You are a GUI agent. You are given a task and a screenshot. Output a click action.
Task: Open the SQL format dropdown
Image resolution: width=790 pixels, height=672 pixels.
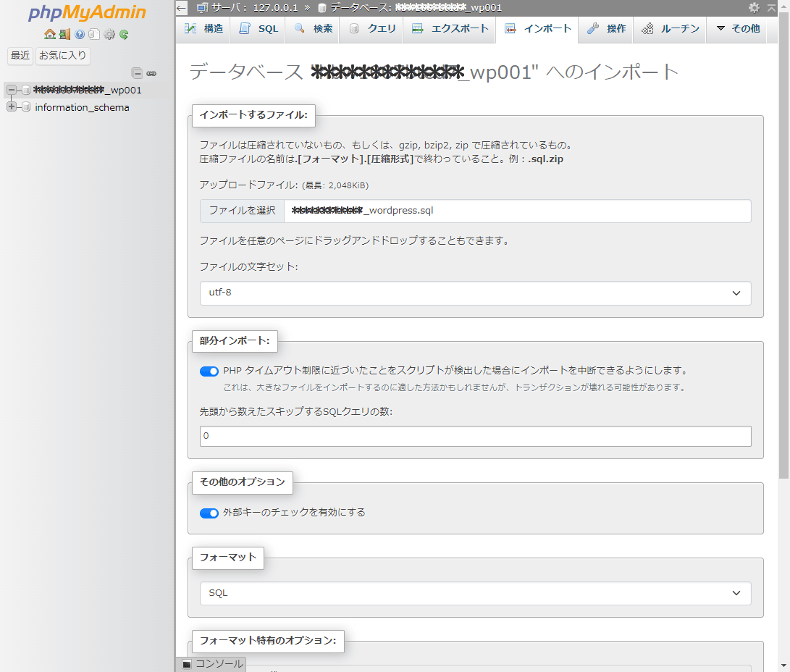tap(475, 593)
